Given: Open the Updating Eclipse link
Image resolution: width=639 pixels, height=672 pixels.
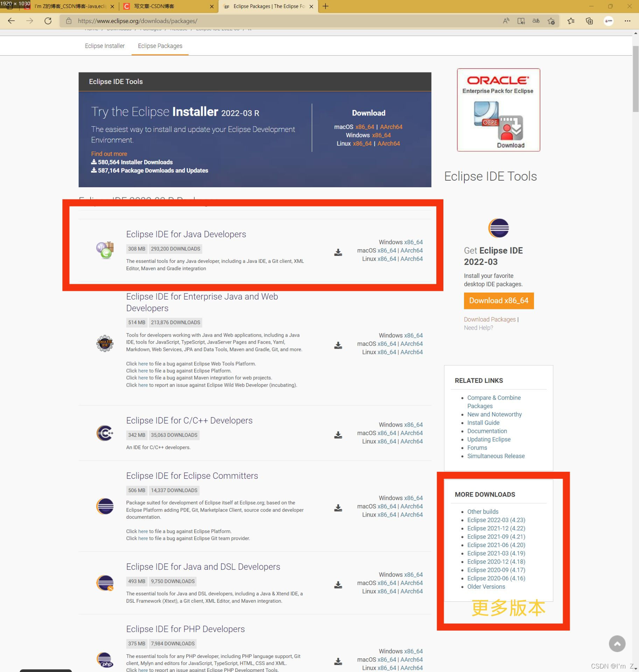Looking at the screenshot, I should pyautogui.click(x=489, y=439).
